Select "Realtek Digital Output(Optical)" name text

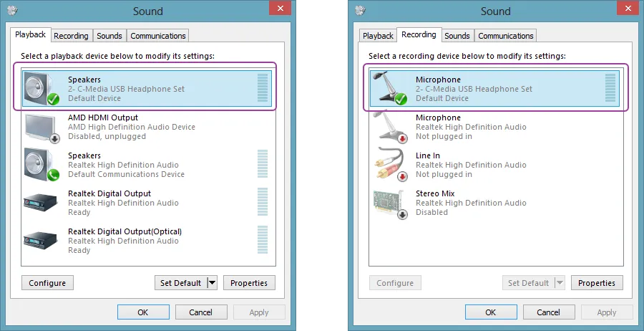point(125,231)
